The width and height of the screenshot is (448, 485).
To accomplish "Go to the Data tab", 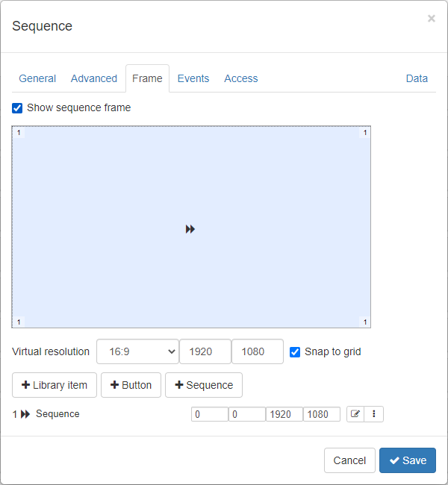I will (x=417, y=78).
